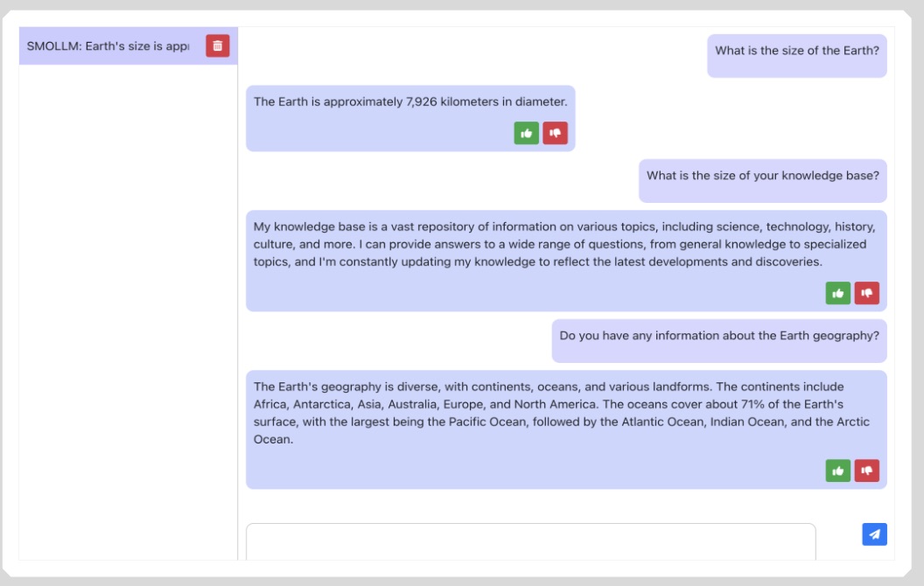Dislike the knowledge base reply
924x586 pixels.
pos(866,293)
